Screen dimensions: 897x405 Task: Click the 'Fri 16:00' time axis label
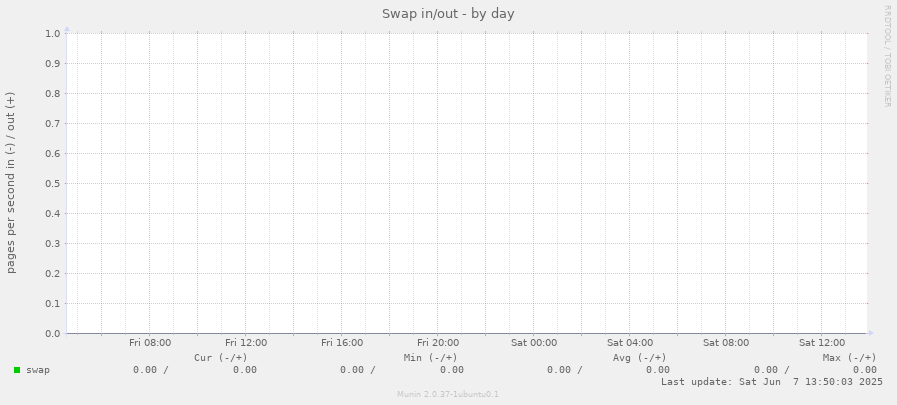click(342, 343)
